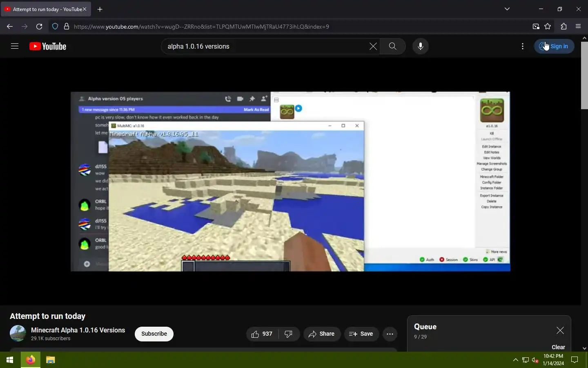This screenshot has width=588, height=368.
Task: Open more actions ellipsis menu
Action: click(x=390, y=334)
